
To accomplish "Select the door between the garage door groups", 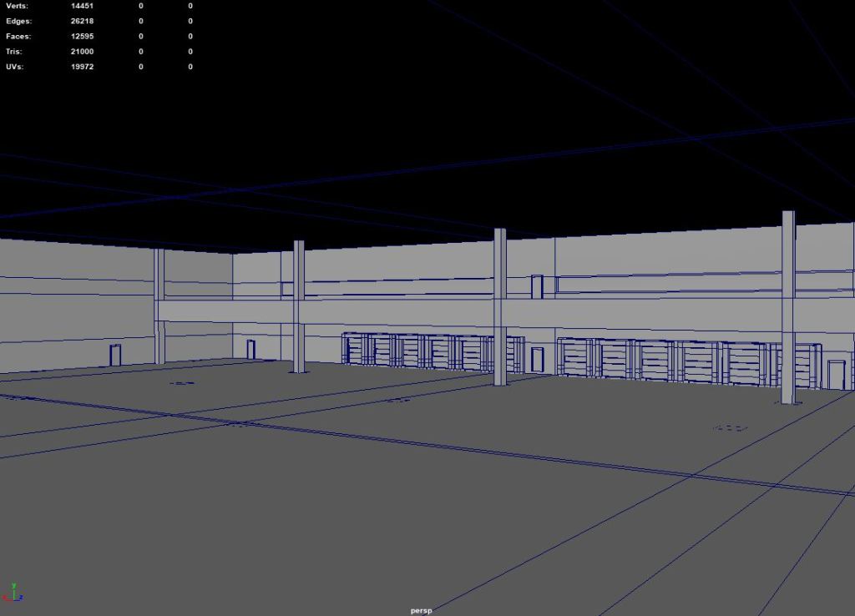I will [538, 360].
